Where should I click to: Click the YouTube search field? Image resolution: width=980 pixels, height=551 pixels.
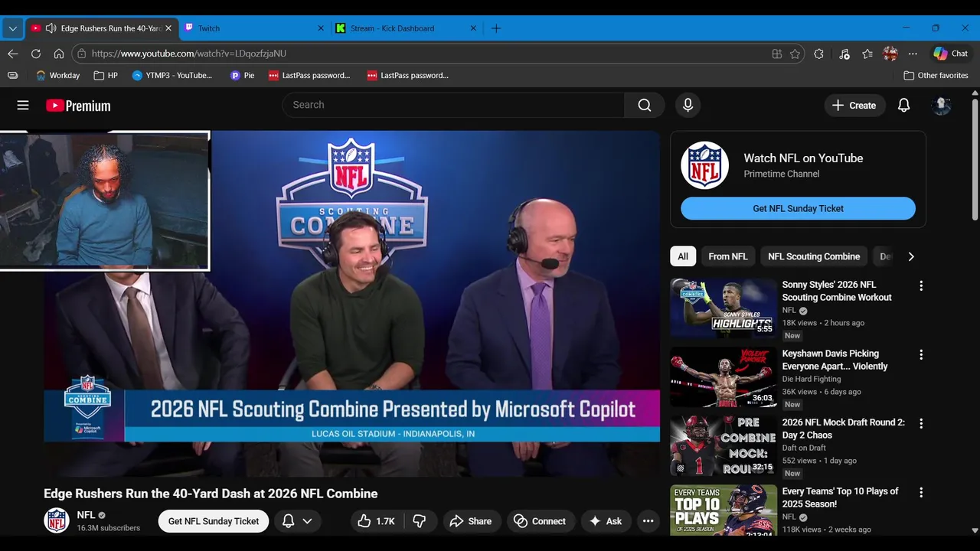[x=453, y=105]
